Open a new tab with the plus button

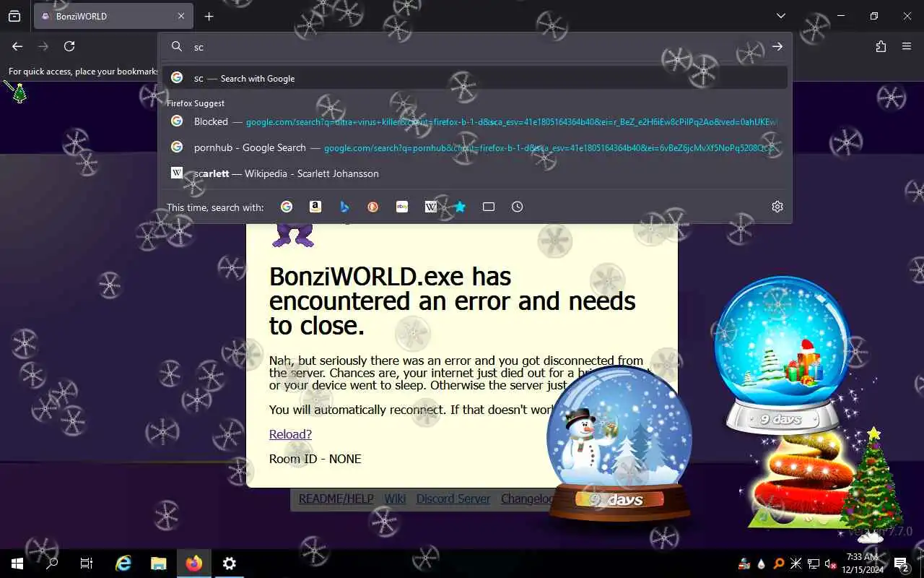pos(209,16)
